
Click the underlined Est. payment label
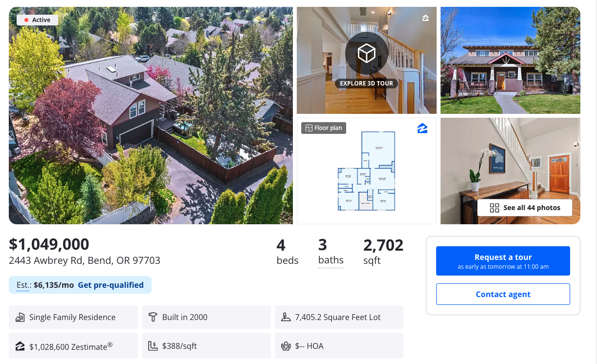23,285
